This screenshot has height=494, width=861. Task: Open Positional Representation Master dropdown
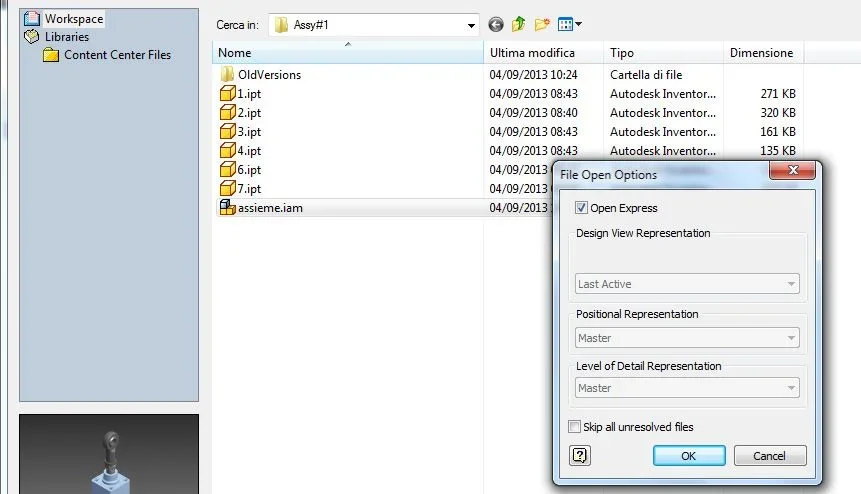(687, 338)
